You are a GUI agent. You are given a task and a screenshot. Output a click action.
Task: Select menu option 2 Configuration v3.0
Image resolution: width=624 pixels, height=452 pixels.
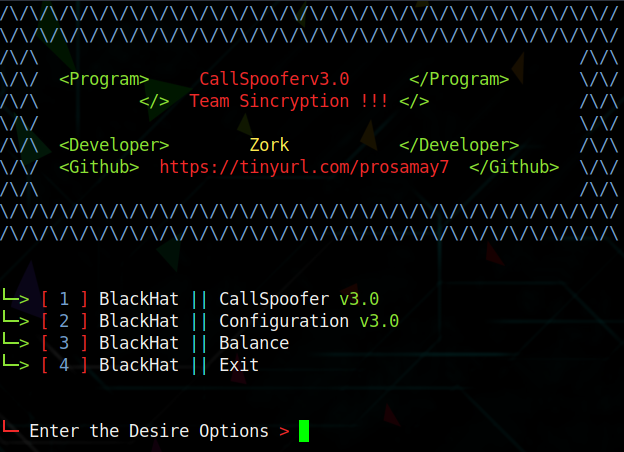(x=200, y=321)
